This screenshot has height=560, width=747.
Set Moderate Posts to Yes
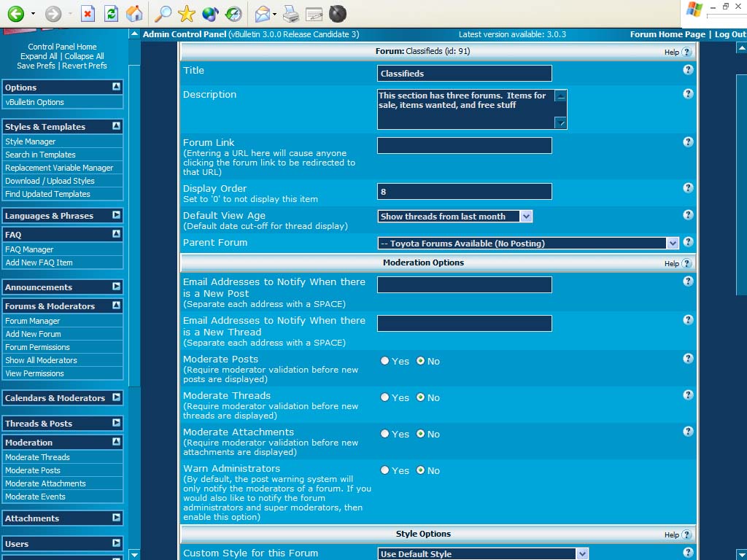385,361
